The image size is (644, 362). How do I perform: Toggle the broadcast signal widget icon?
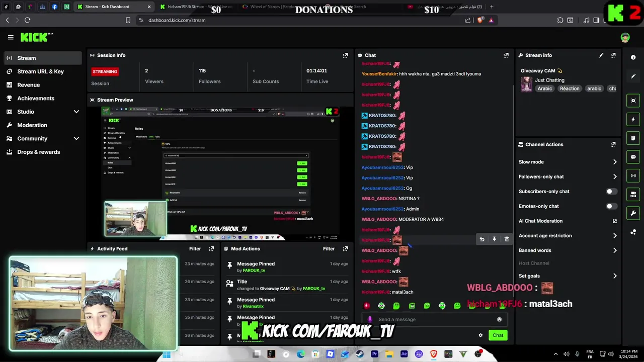[633, 175]
